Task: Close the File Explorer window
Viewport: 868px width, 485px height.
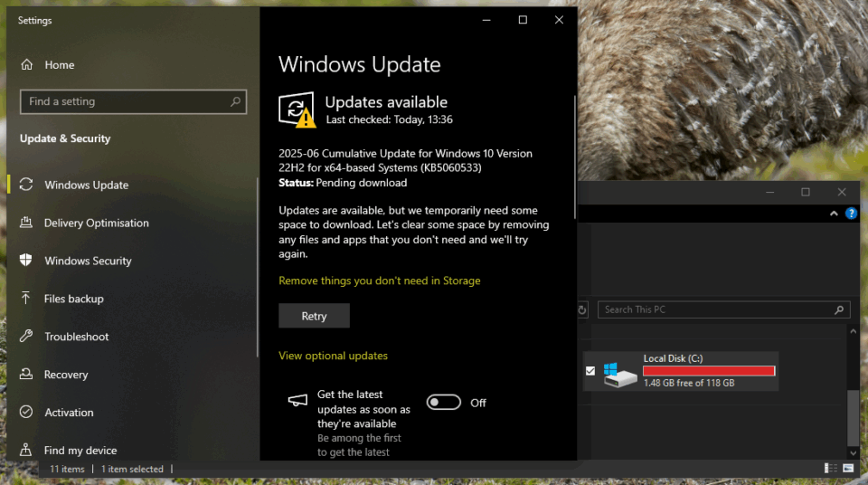Action: coord(842,192)
